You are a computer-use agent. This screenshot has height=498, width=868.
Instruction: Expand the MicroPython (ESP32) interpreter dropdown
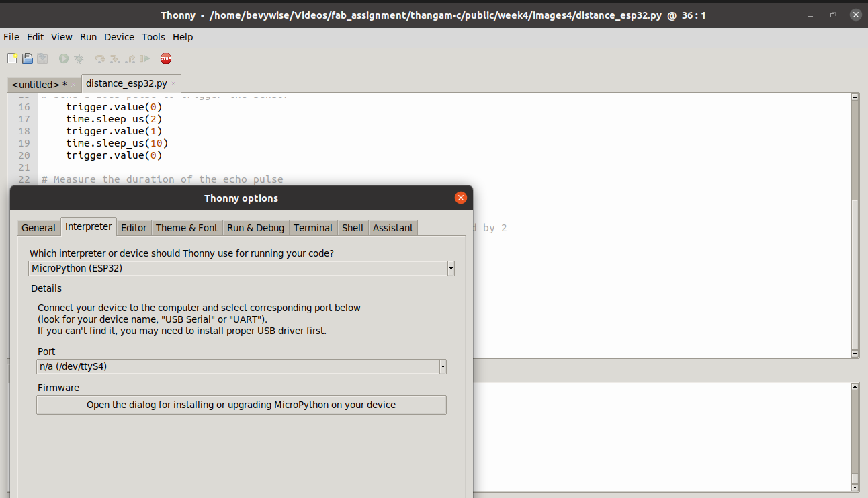point(451,268)
